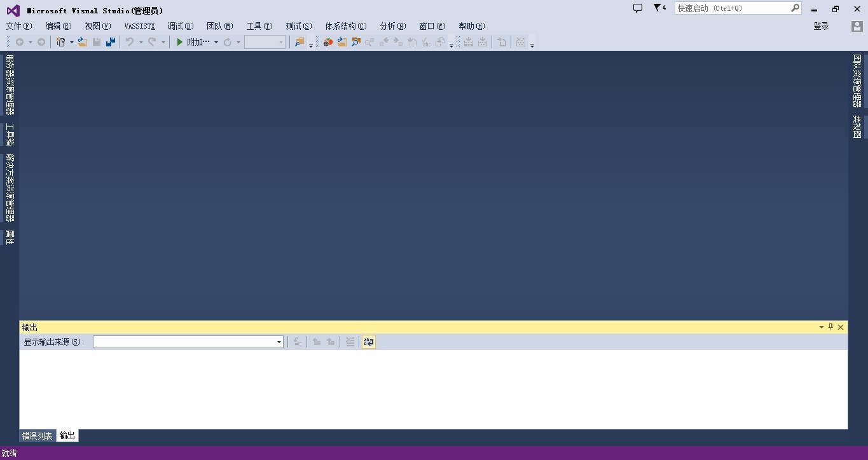Toggle auto-hide pin on 输出 panel
The image size is (868, 460).
pyautogui.click(x=830, y=327)
